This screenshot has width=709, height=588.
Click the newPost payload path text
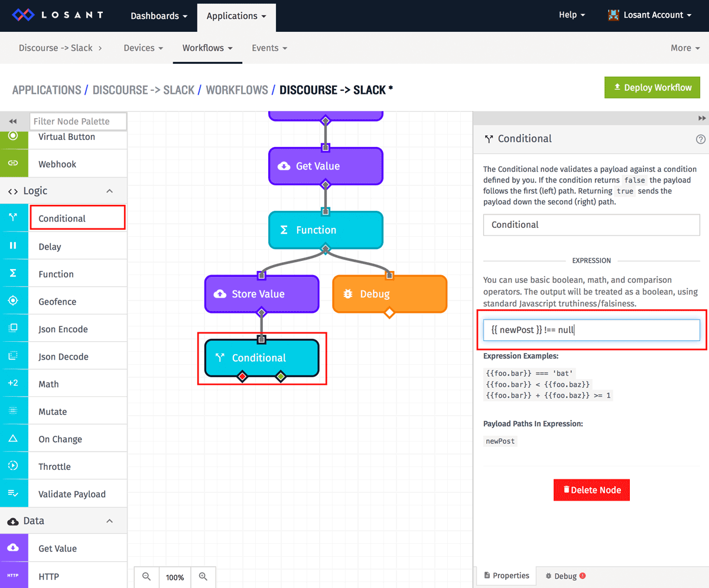pyautogui.click(x=500, y=441)
